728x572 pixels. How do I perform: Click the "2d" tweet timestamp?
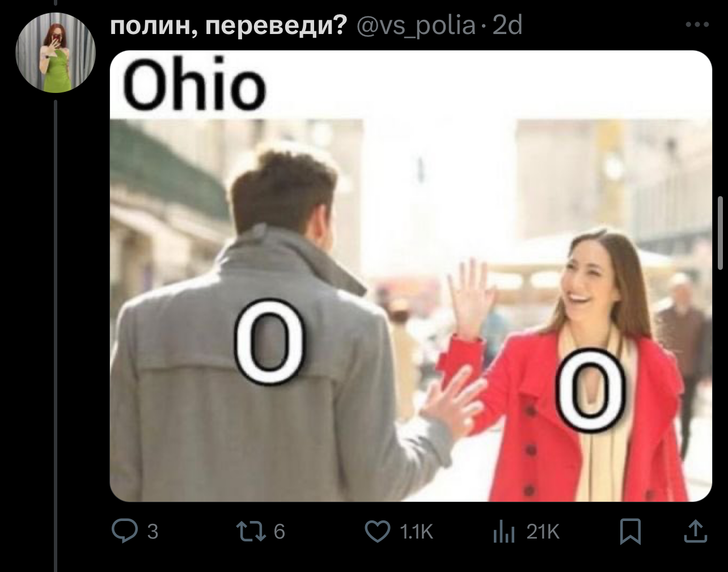tap(507, 26)
